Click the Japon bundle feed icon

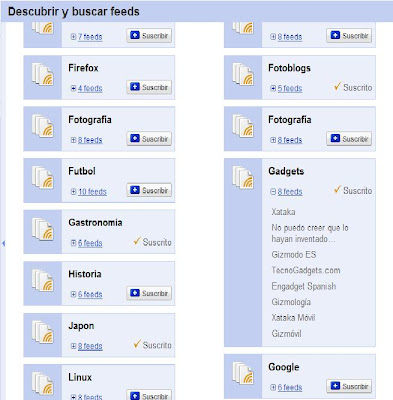click(43, 332)
